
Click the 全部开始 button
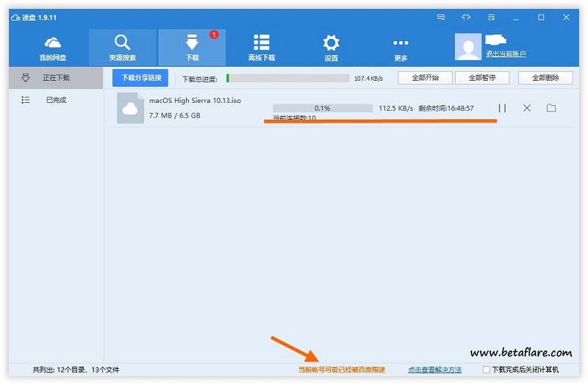point(425,78)
